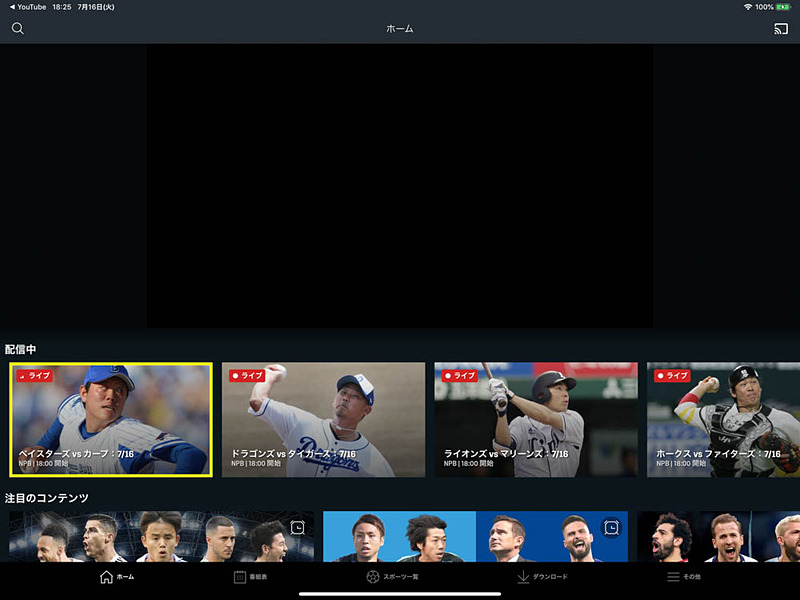Screen dimensions: 800x600
Task: Tap the catch-up icon on the Lampard content card
Action: pyautogui.click(x=611, y=527)
